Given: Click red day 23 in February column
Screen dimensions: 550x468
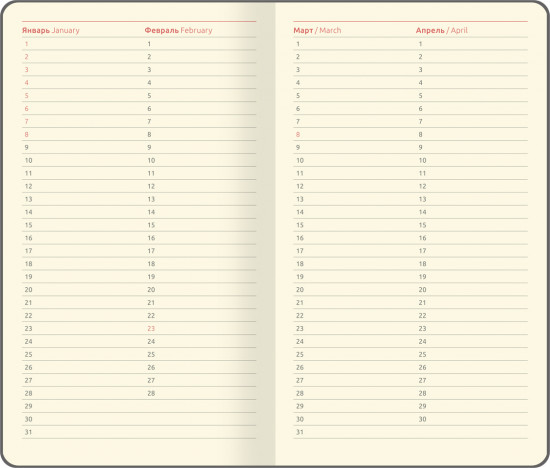Looking at the screenshot, I should (151, 328).
